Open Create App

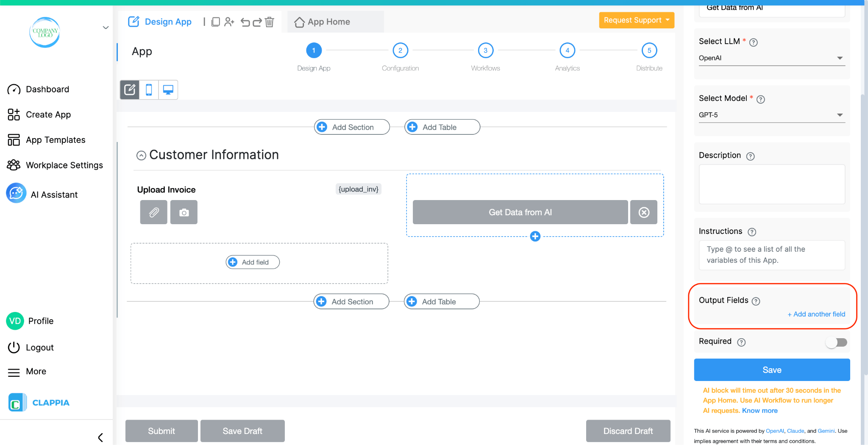click(39, 114)
